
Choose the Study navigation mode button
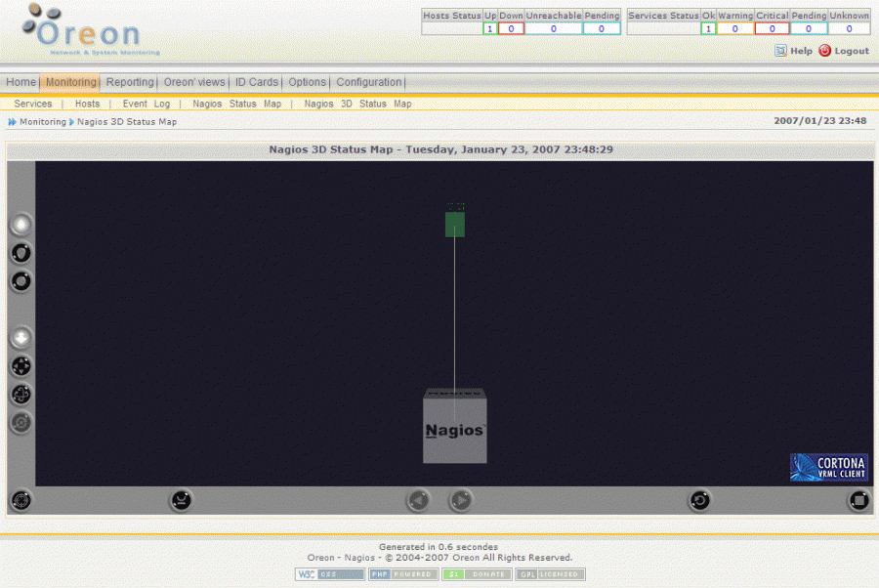click(21, 281)
